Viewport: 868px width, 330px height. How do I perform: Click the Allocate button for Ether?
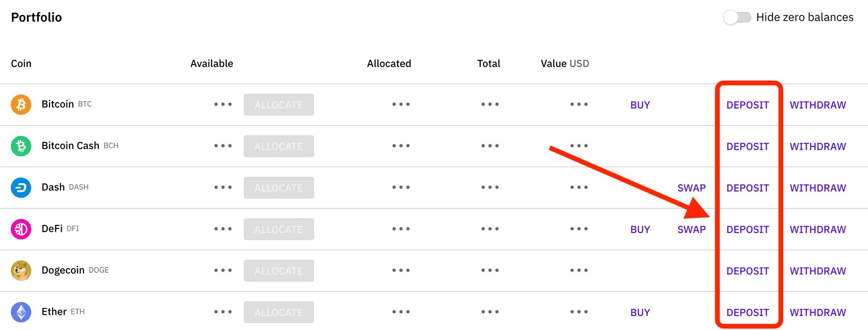click(x=279, y=312)
